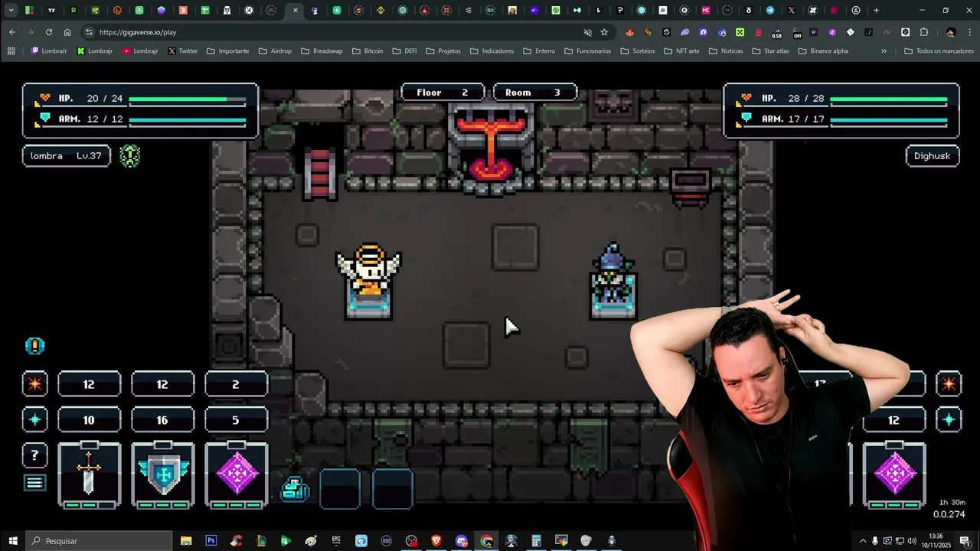Screen dimensions: 980x551
Task: Expand the bookmarks overflow chevron
Action: pos(884,51)
